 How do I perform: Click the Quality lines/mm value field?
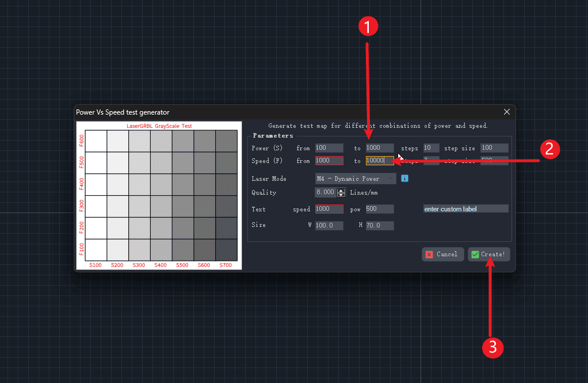[326, 193]
